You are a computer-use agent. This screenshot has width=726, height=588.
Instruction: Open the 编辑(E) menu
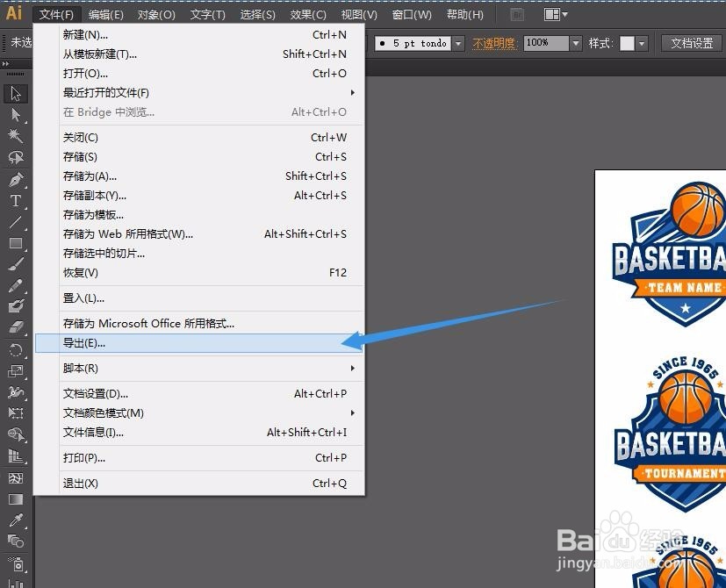click(106, 15)
